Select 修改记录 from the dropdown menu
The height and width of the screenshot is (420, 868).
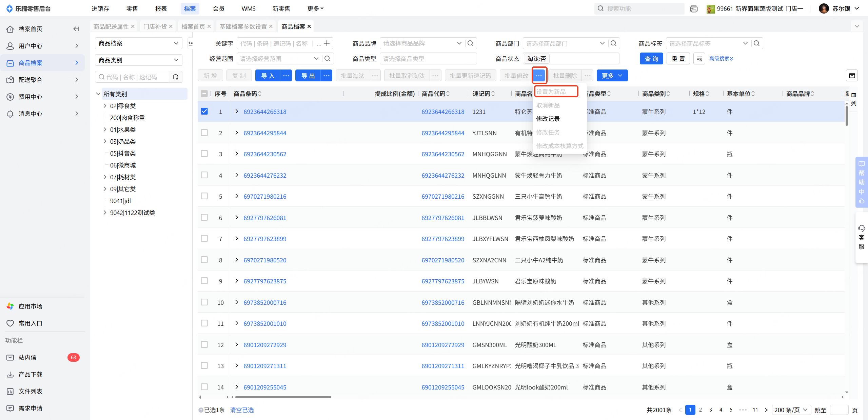coord(548,119)
